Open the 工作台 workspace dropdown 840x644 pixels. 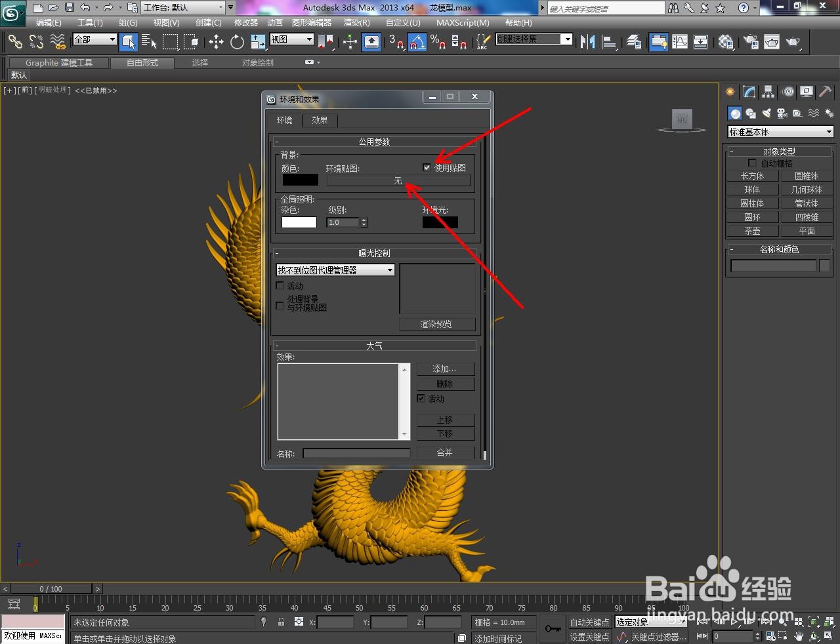pos(183,8)
